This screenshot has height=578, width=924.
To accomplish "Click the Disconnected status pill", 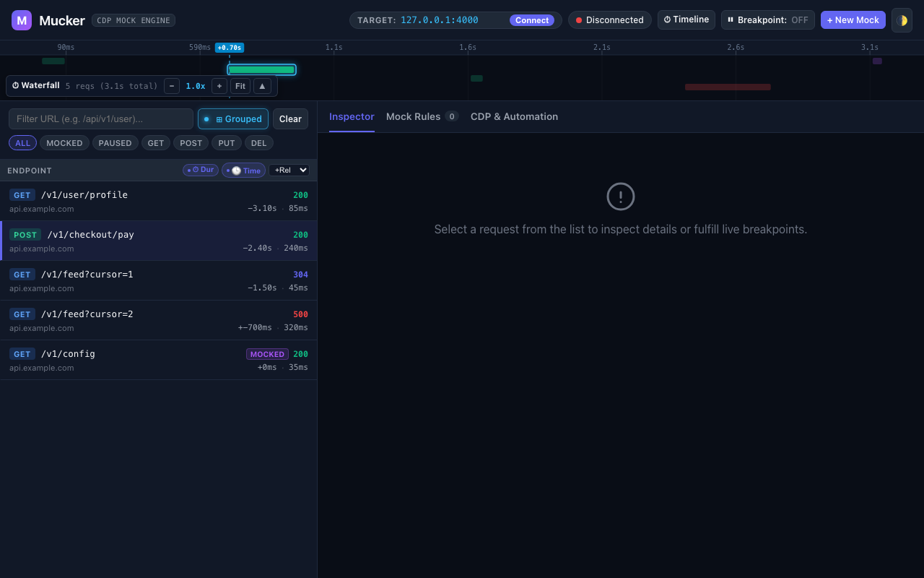I will point(610,20).
